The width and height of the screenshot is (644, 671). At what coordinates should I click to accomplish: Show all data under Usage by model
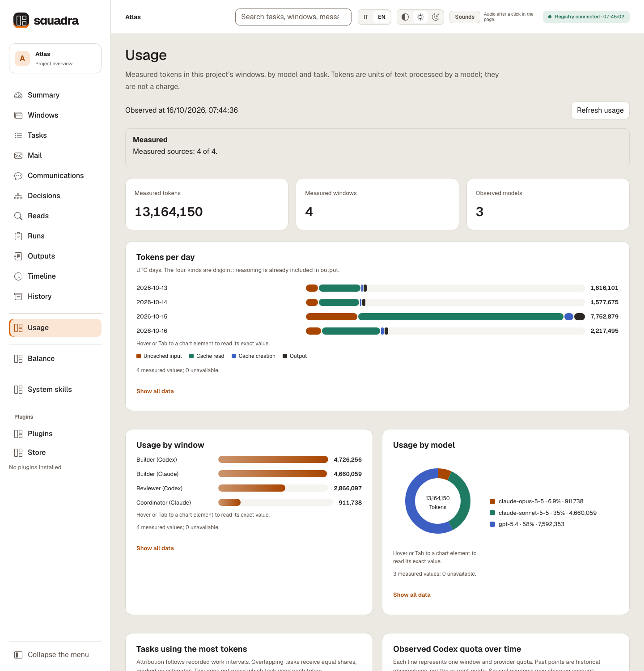tap(412, 595)
